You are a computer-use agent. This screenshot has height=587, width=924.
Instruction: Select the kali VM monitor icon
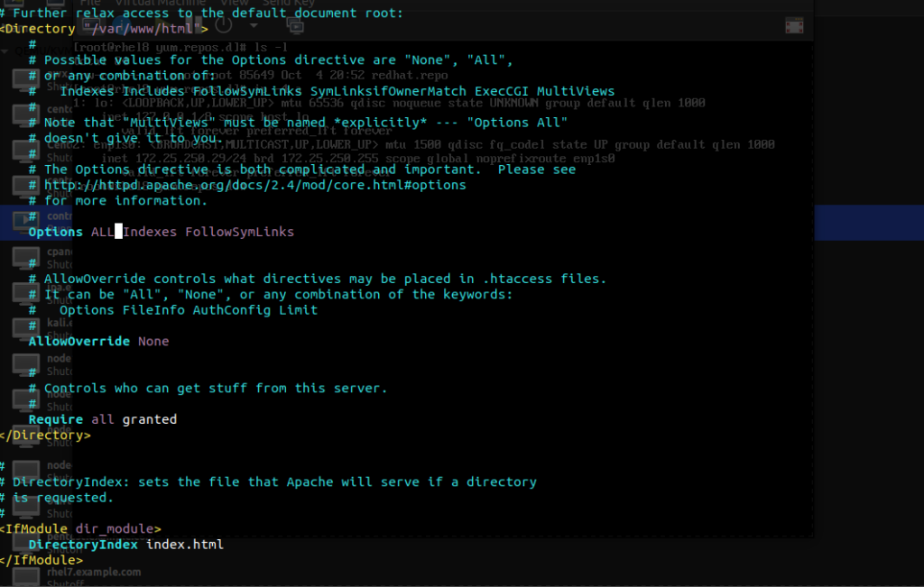tap(26, 329)
